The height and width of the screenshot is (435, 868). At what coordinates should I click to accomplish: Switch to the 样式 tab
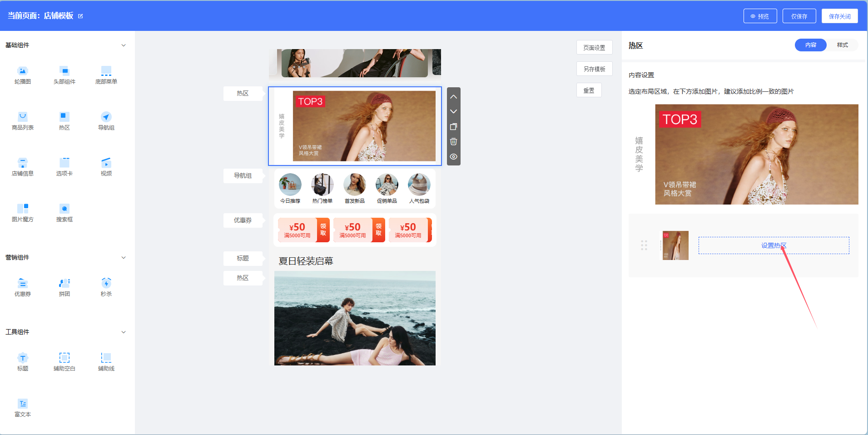(843, 45)
